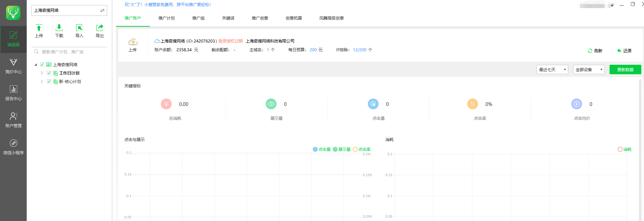Toggle the 点击量 chart legend
644x221 pixels.
pos(322,149)
